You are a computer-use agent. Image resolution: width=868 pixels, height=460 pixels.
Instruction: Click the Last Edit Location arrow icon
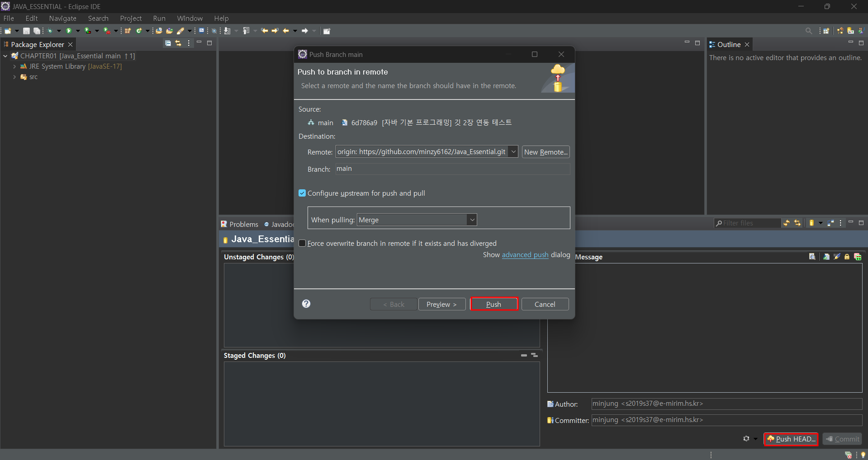265,31
